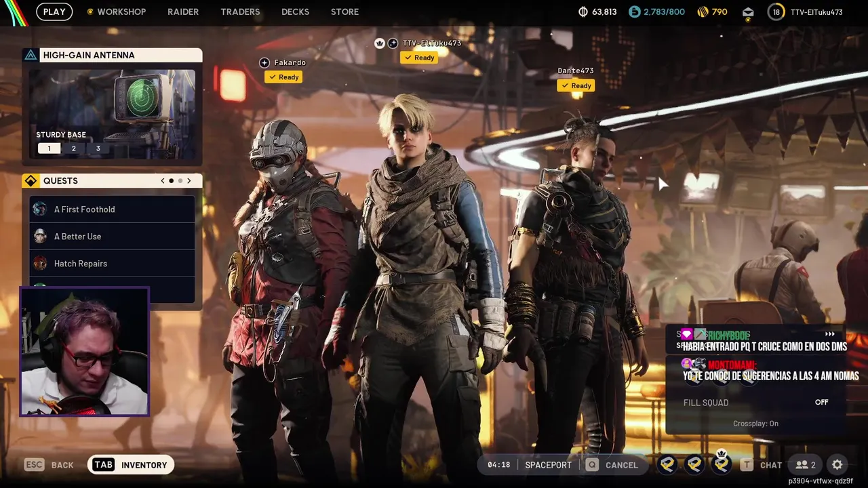The height and width of the screenshot is (488, 868).
Task: Click the Q key icon beside Cancel
Action: click(x=592, y=464)
